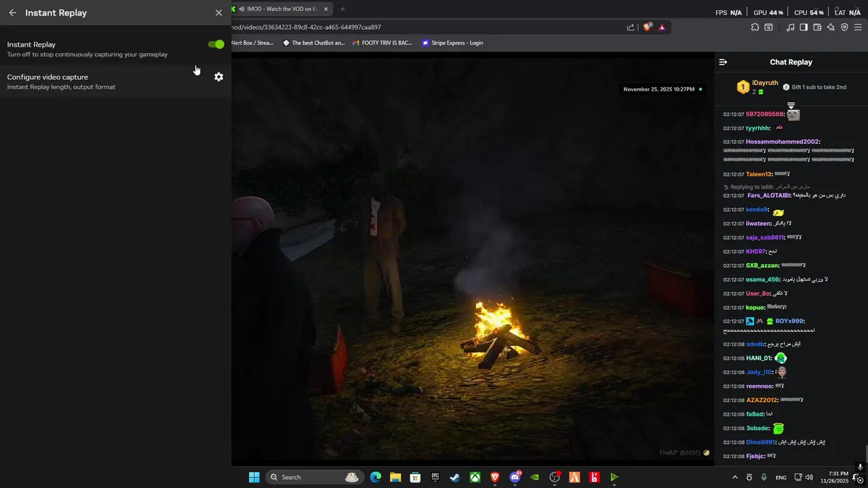Collapse the Chat Replay panel icon
This screenshot has width=868, height=488.
[723, 62]
